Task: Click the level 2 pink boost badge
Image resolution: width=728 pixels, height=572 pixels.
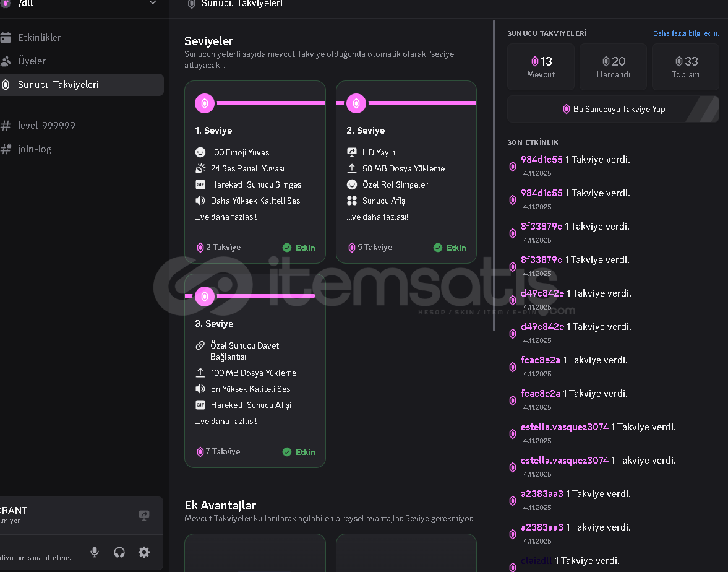Action: pos(356,103)
